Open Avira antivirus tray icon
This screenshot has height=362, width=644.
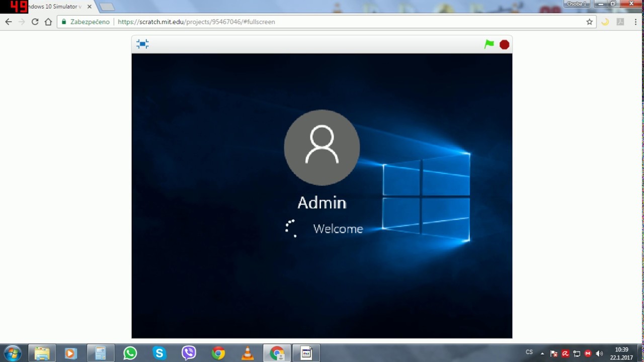[x=565, y=353]
